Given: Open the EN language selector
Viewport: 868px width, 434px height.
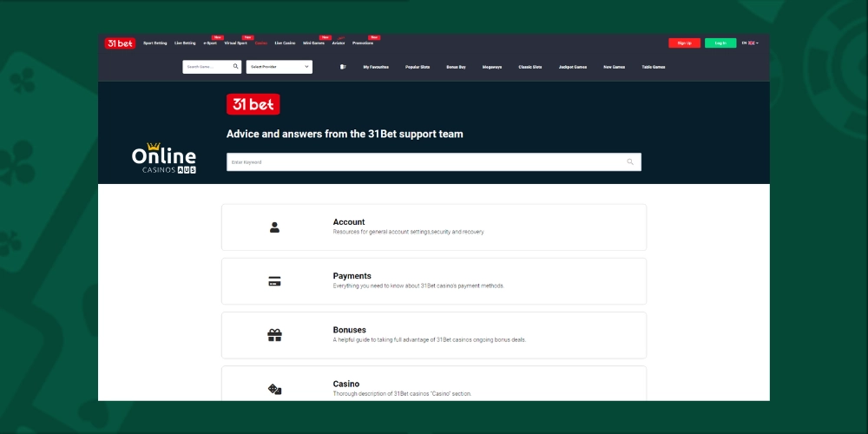Looking at the screenshot, I should (x=750, y=43).
